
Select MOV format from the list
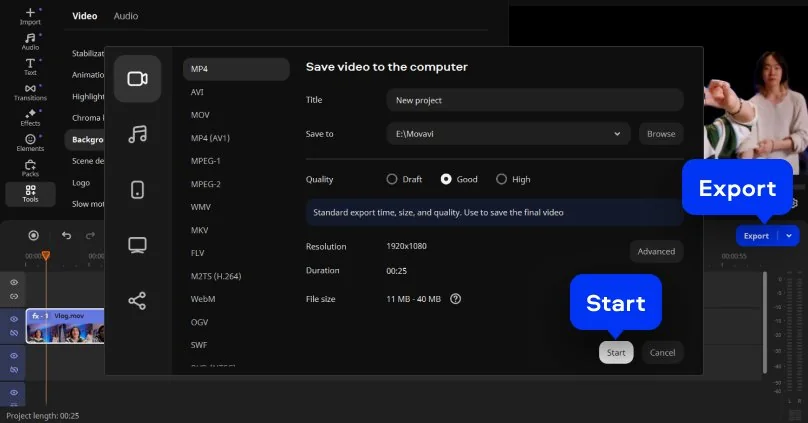tap(200, 115)
